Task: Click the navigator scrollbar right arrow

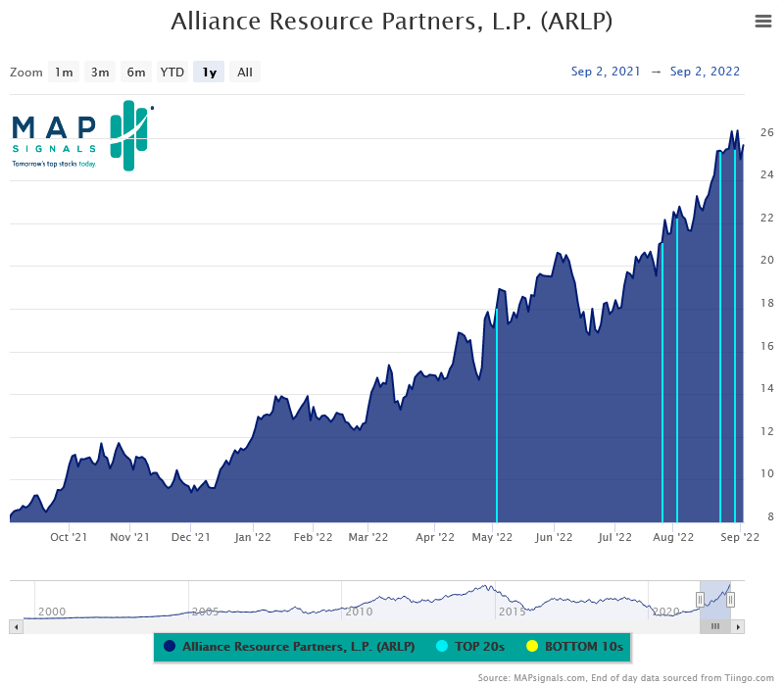Action: tap(738, 626)
